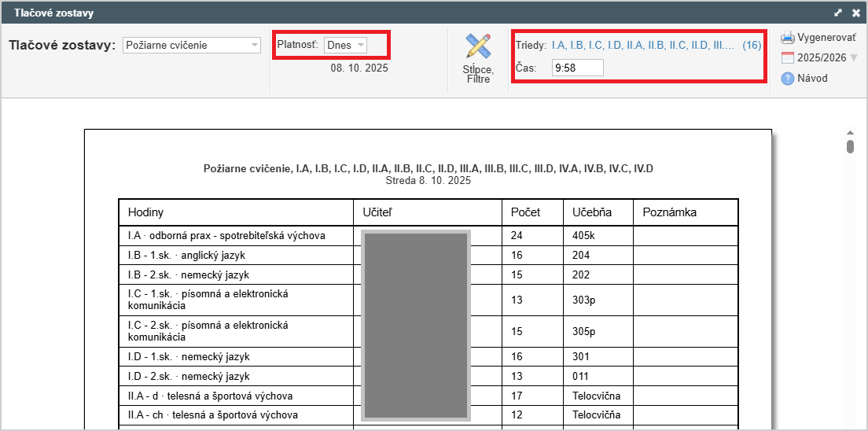Close the Tlačové zostavy dialog
868x431 pixels.
coord(856,13)
